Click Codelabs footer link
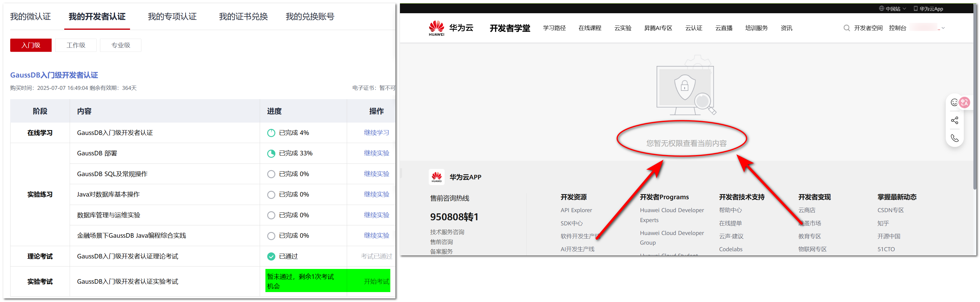 coord(730,249)
